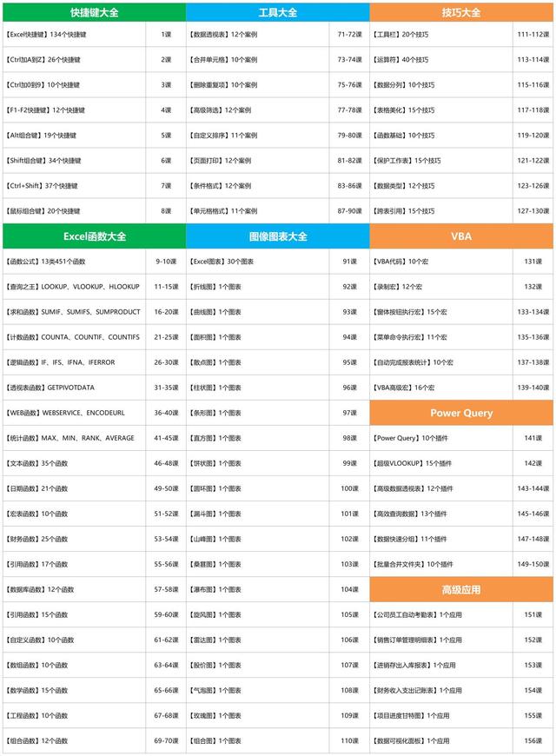556x756 pixels.
Task: Click the 【公司员工自动考勤表】1个应用 cell
Action: click(441, 614)
